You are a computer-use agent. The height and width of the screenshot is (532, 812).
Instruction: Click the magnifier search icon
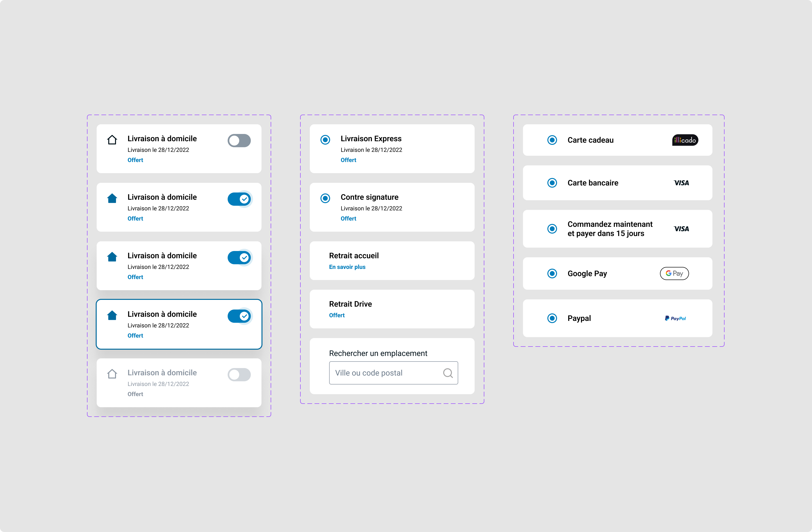coord(448,373)
